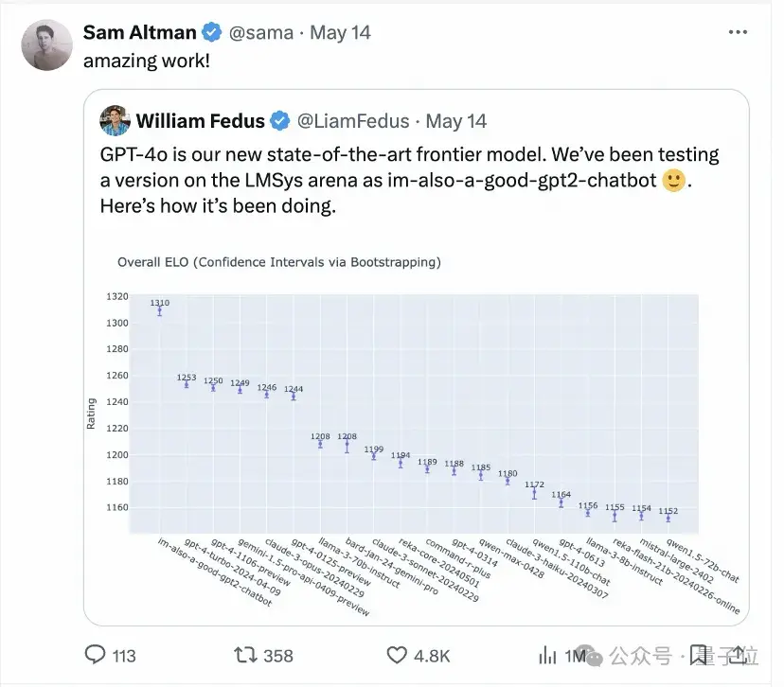Image resolution: width=784 pixels, height=687 pixels.
Task: Open William Fedus's avatar in quoted tweet
Action: 116,120
